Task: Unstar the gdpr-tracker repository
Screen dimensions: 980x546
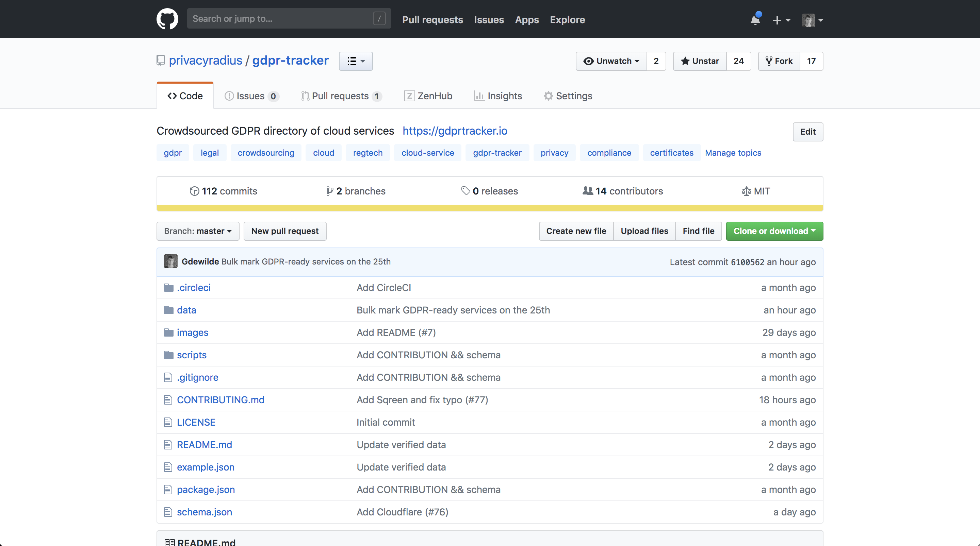Action: tap(700, 61)
